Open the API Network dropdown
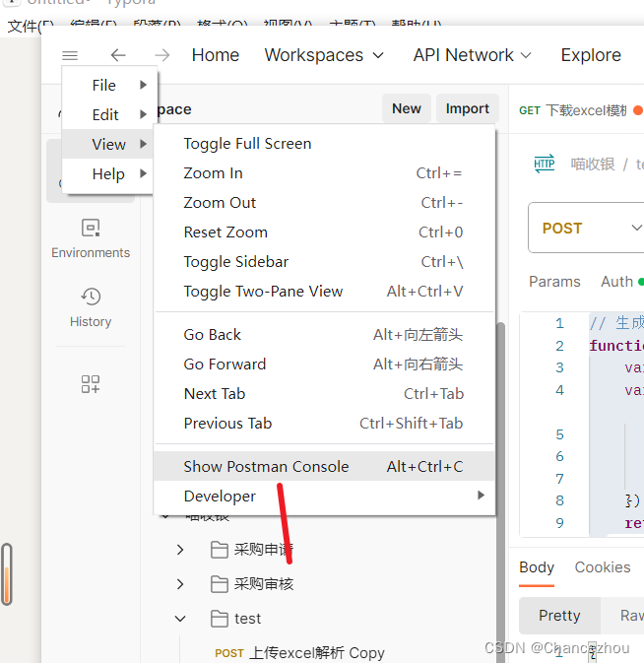644x663 pixels. click(472, 55)
